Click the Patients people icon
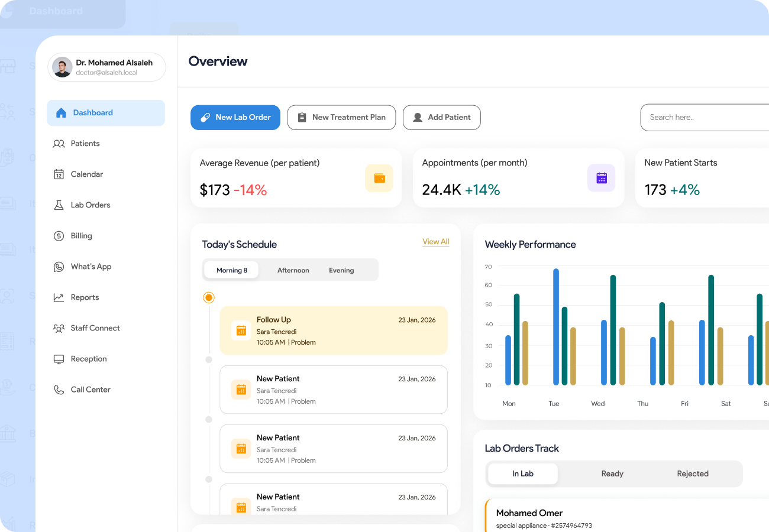Viewport: 769px width, 532px height. pos(59,144)
